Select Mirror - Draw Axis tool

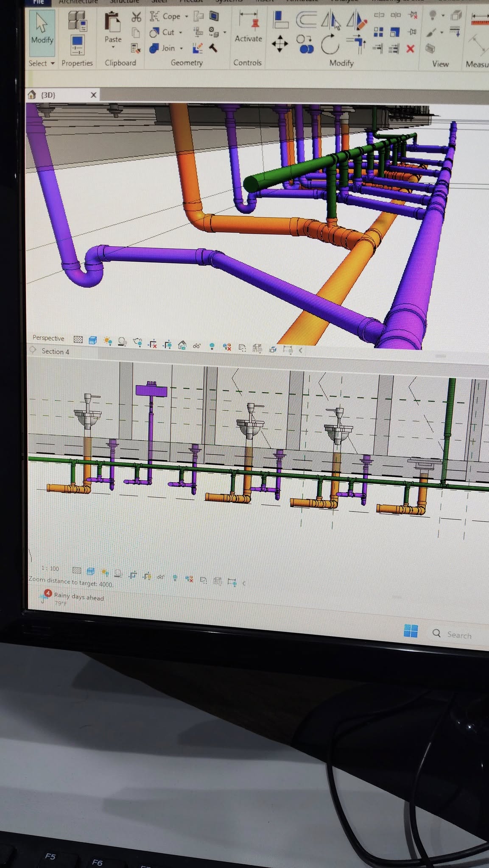coord(356,20)
